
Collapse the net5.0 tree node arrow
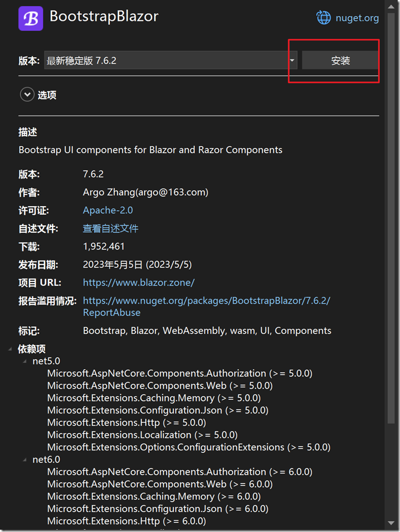25,362
